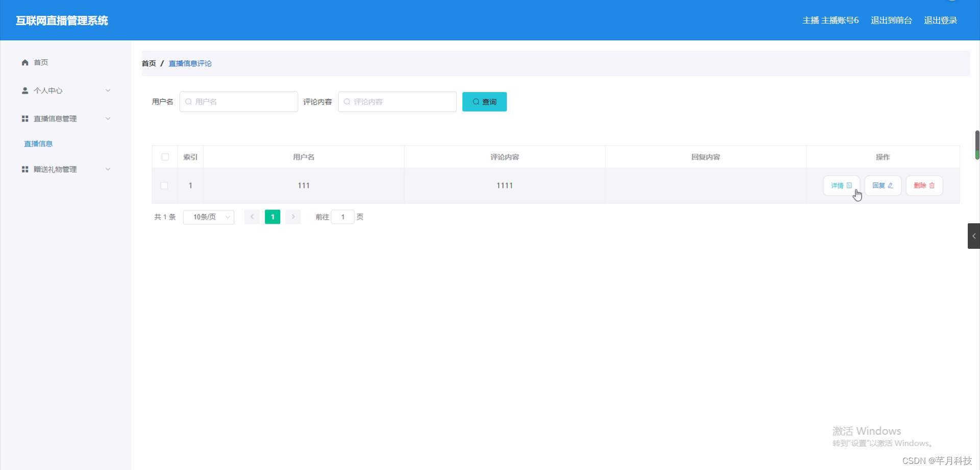Click the magnifier icon in the 评论内容 field
Screen dimensions: 980x470
pyautogui.click(x=348, y=102)
